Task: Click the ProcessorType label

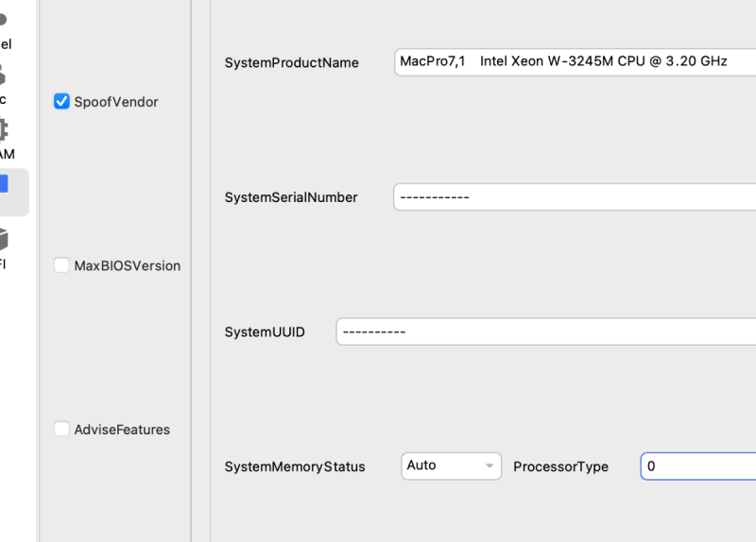Action: click(x=561, y=466)
